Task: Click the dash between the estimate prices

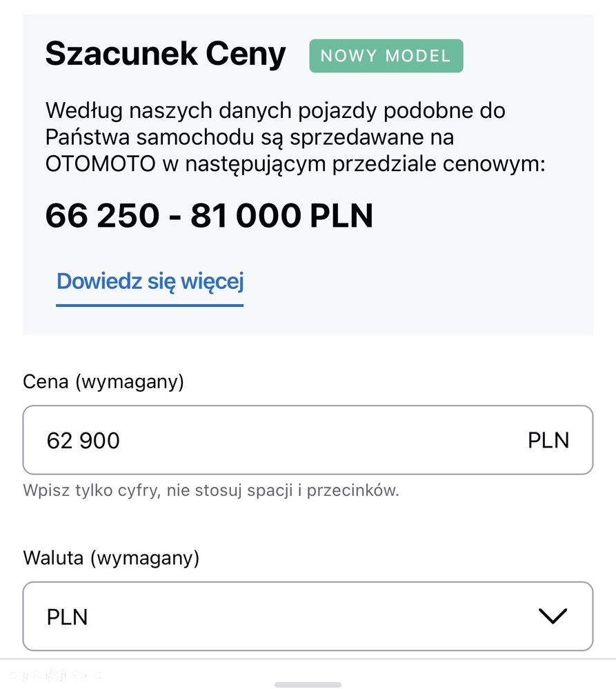Action: point(175,217)
